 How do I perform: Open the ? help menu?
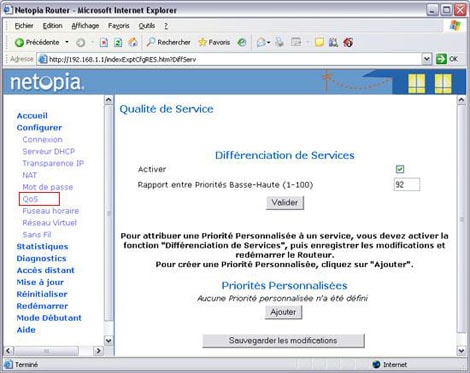click(166, 26)
